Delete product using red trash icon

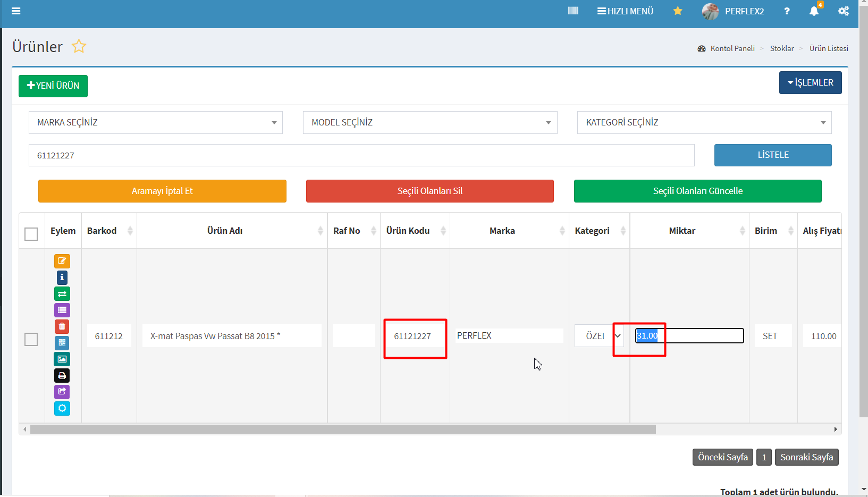[62, 326]
